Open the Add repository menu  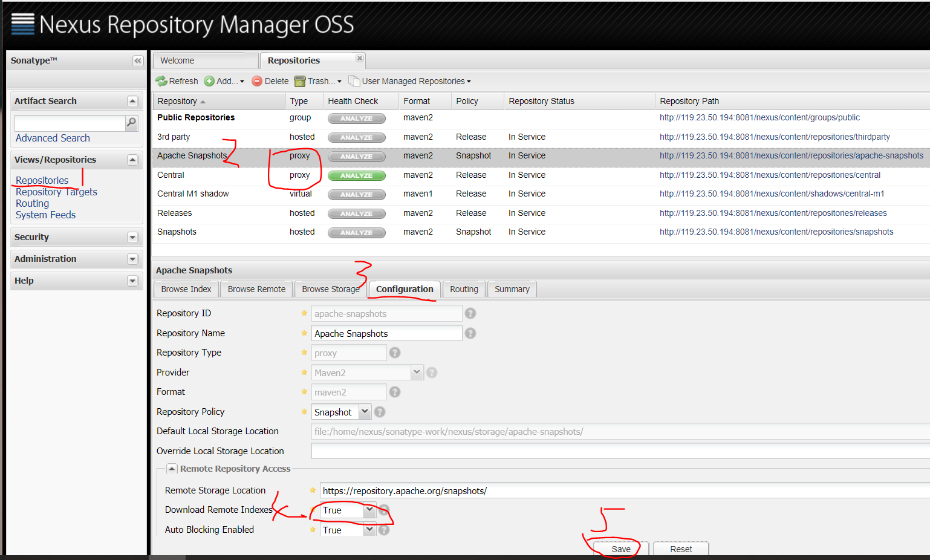pyautogui.click(x=224, y=81)
